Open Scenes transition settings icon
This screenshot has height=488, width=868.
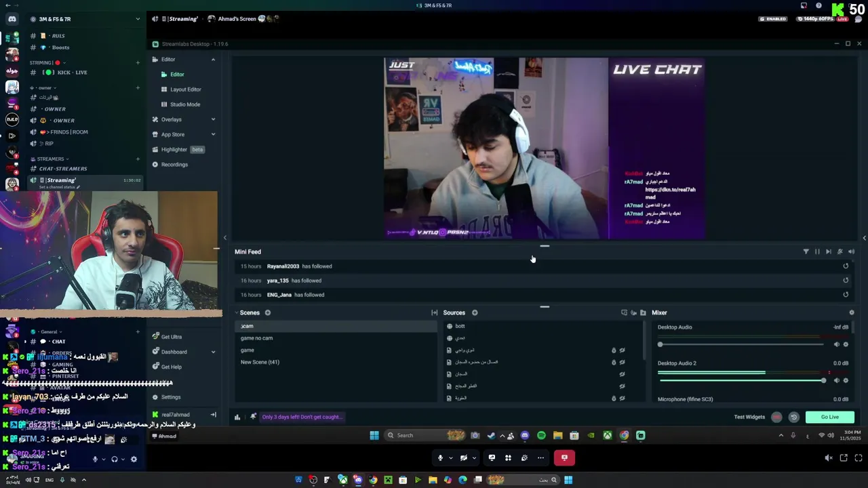pyautogui.click(x=434, y=312)
